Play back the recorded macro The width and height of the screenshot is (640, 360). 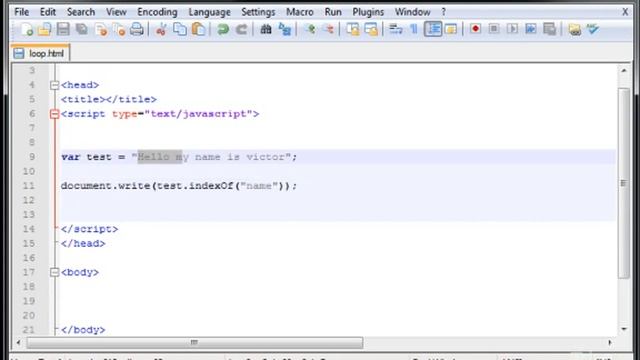coord(512,29)
